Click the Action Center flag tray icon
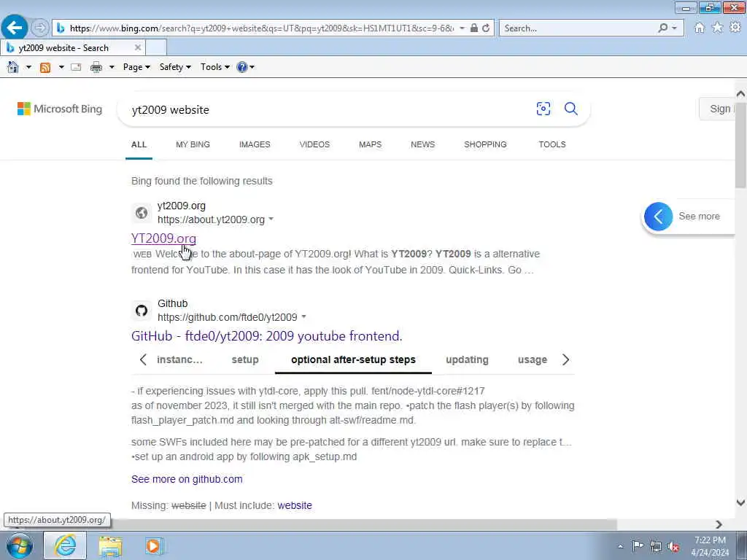Screen dimensions: 747x560 coord(638,545)
